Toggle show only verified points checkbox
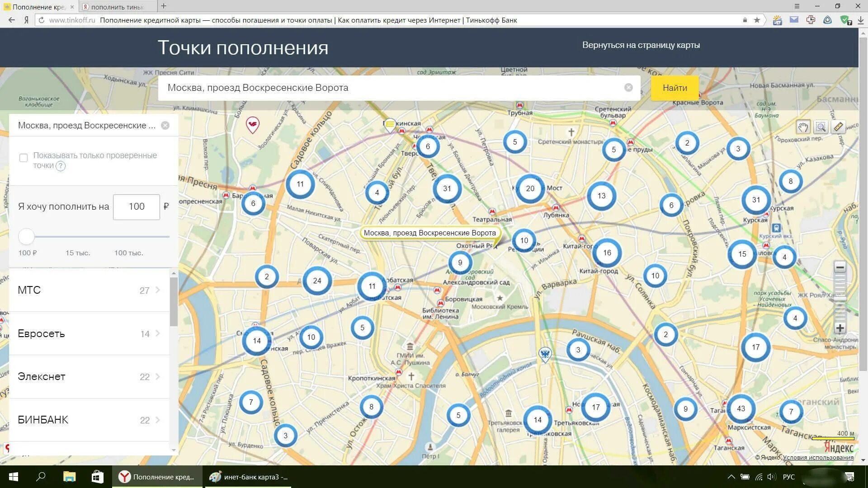This screenshot has width=868, height=488. click(x=24, y=158)
